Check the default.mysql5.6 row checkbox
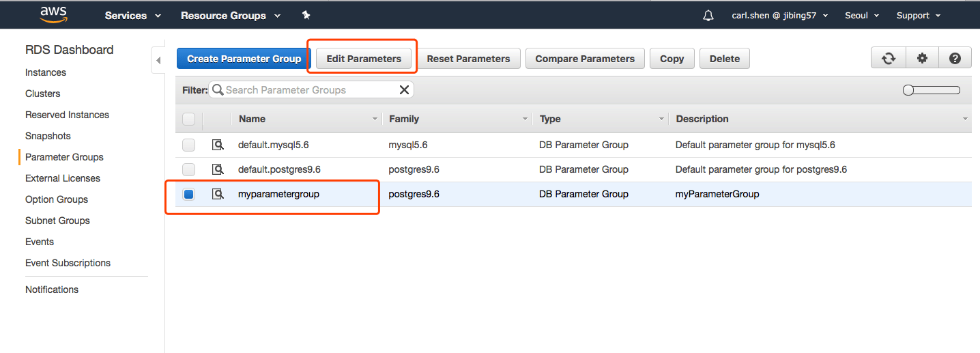The height and width of the screenshot is (353, 980). coord(189,145)
